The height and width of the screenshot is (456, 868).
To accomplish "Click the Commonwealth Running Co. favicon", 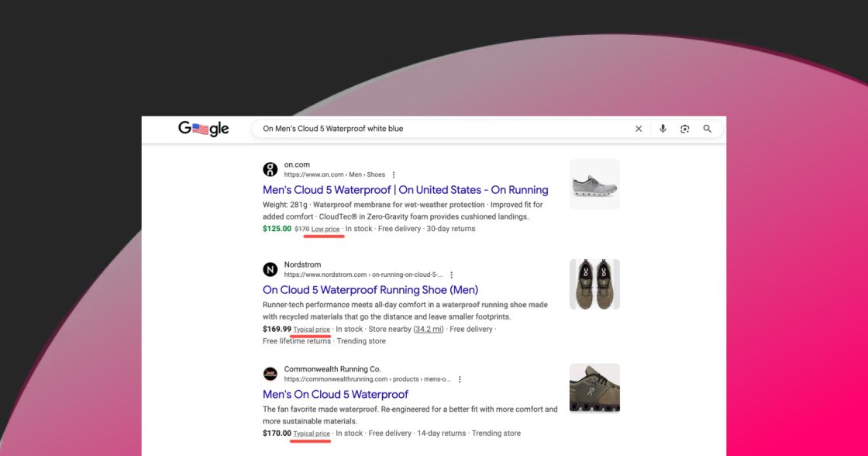I will pyautogui.click(x=270, y=374).
